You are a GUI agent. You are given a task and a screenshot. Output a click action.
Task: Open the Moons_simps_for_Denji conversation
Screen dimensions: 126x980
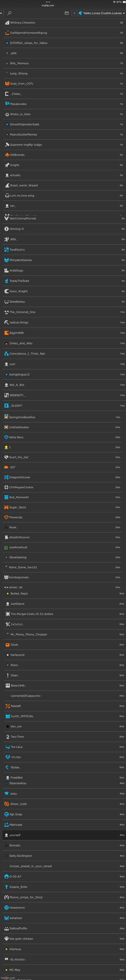(64, 897)
